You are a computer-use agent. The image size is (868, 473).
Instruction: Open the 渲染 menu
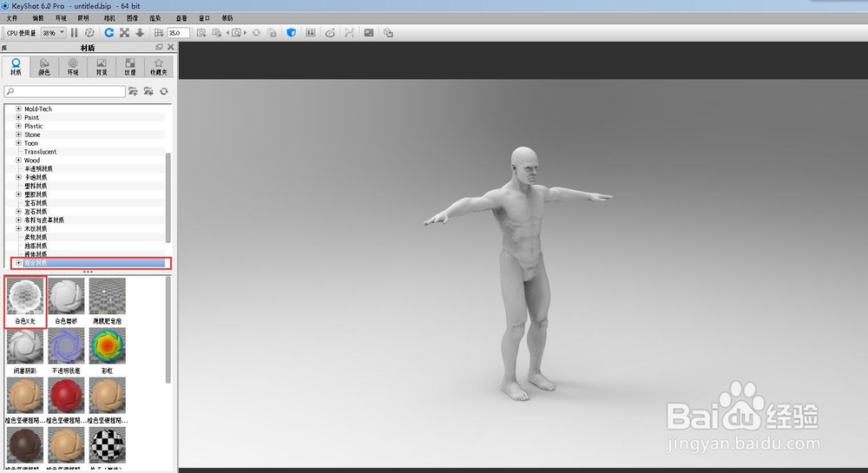tap(155, 18)
